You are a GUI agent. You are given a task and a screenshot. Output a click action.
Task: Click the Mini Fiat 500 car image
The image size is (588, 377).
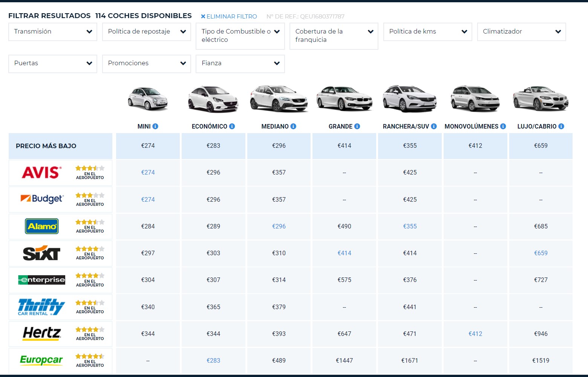[x=148, y=99]
